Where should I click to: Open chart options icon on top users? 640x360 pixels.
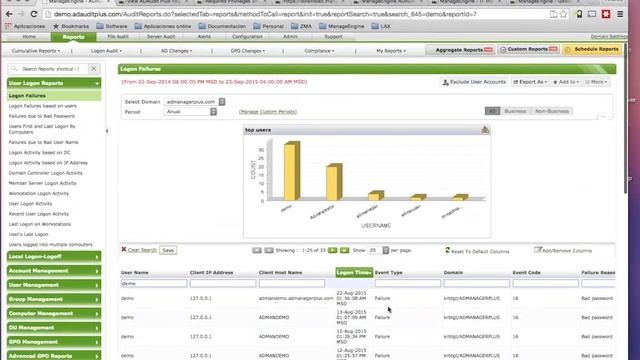pyautogui.click(x=484, y=130)
